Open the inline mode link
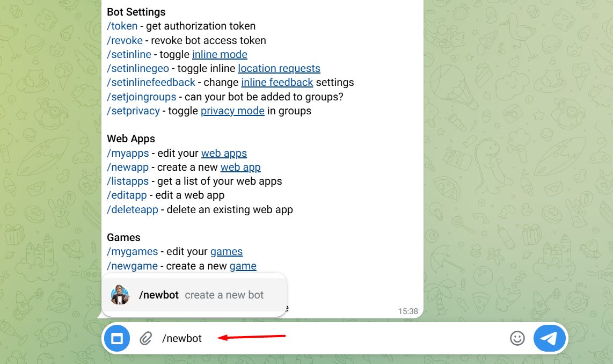 pyautogui.click(x=220, y=54)
